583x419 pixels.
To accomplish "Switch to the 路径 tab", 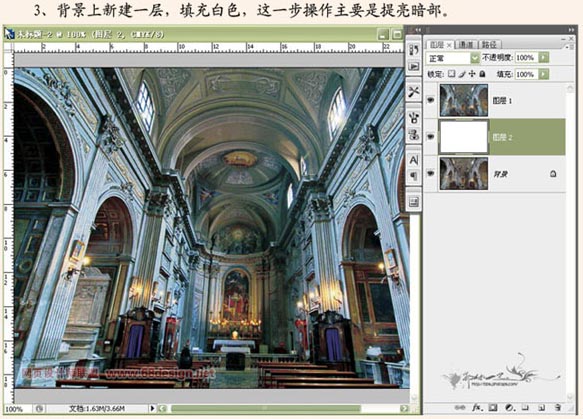I will (489, 45).
